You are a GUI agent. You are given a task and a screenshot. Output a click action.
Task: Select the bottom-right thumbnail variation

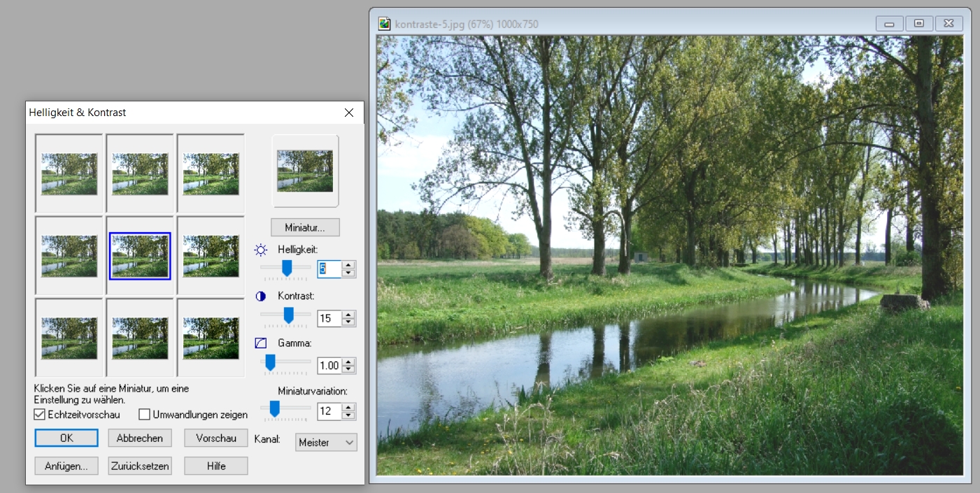(211, 338)
